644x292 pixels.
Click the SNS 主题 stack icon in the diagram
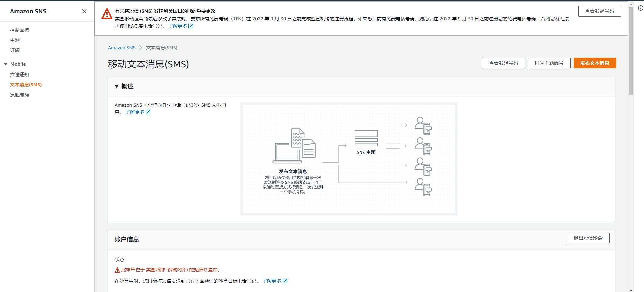366,138
